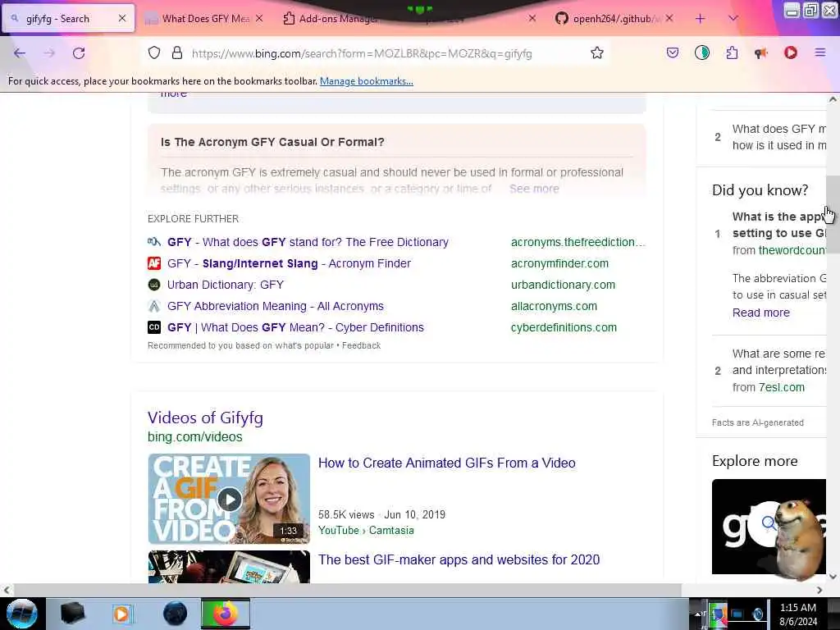Image resolution: width=840 pixels, height=630 pixels.
Task: Open The best GIF-maker apps video title
Action: tap(459, 559)
